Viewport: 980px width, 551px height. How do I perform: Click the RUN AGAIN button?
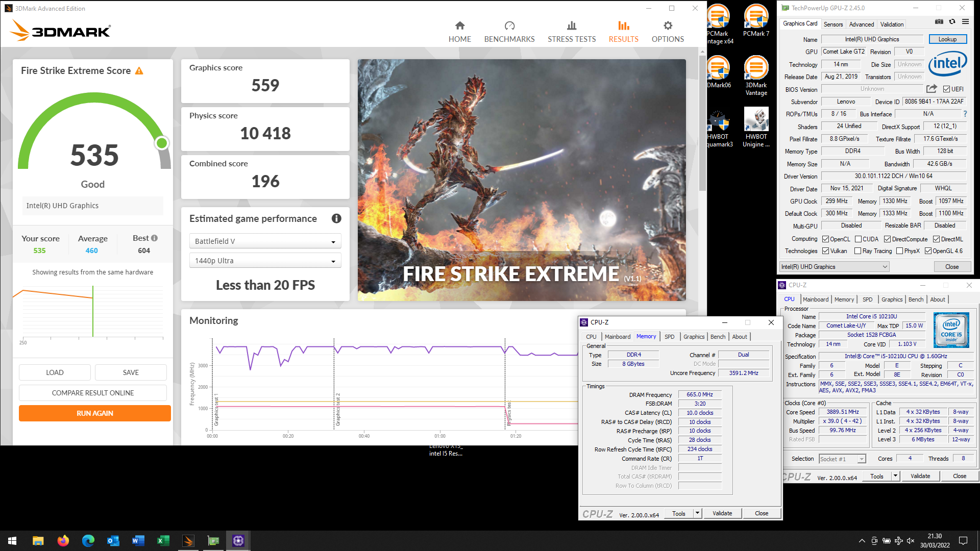point(95,413)
